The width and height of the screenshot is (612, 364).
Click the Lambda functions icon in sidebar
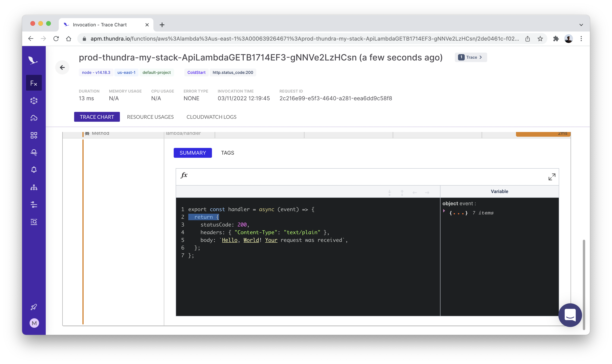pos(34,83)
